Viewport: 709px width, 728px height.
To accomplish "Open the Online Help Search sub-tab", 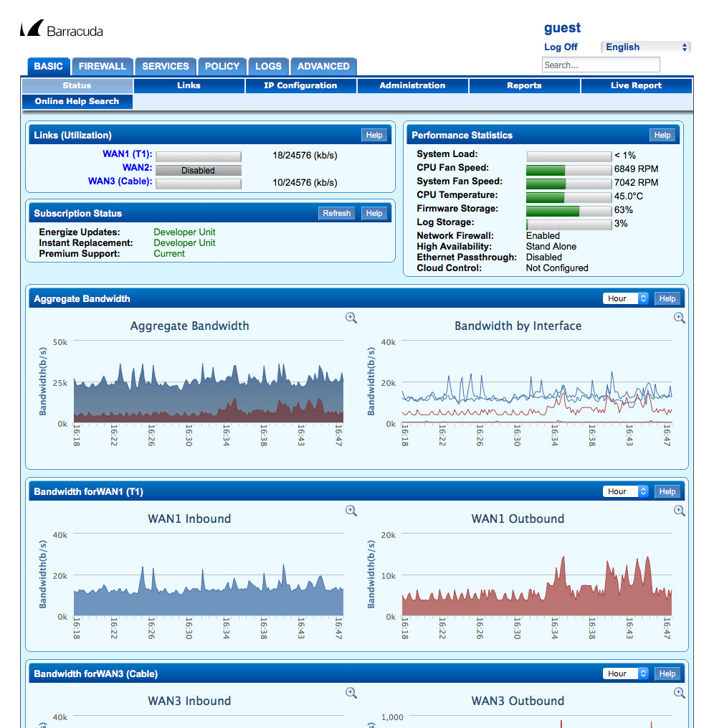I will tap(77, 101).
